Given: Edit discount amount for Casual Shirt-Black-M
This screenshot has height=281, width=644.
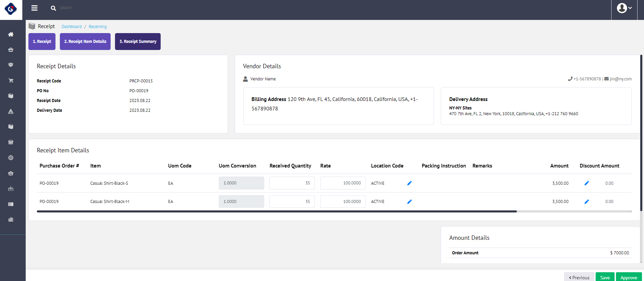Looking at the screenshot, I should point(586,202).
